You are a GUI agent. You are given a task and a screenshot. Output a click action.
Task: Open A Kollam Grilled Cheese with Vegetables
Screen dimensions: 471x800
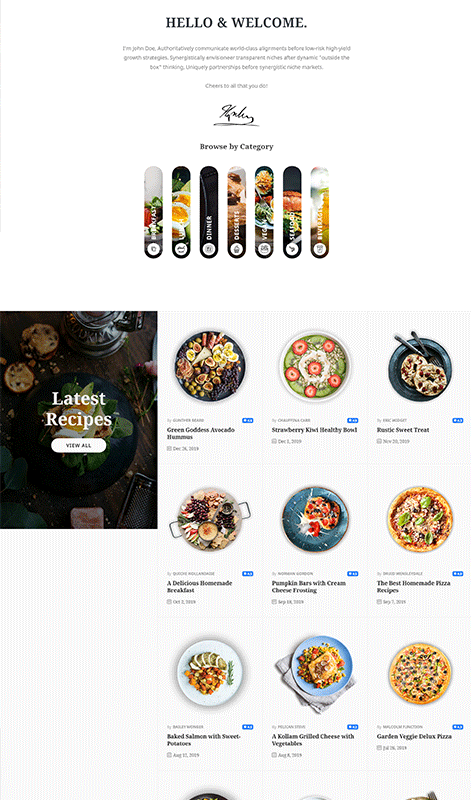(313, 740)
